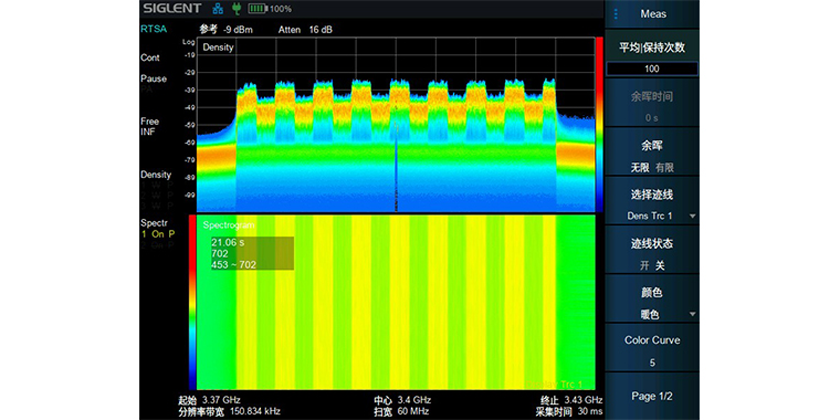
Task: Click the Pause status on left panel
Action: pos(153,79)
